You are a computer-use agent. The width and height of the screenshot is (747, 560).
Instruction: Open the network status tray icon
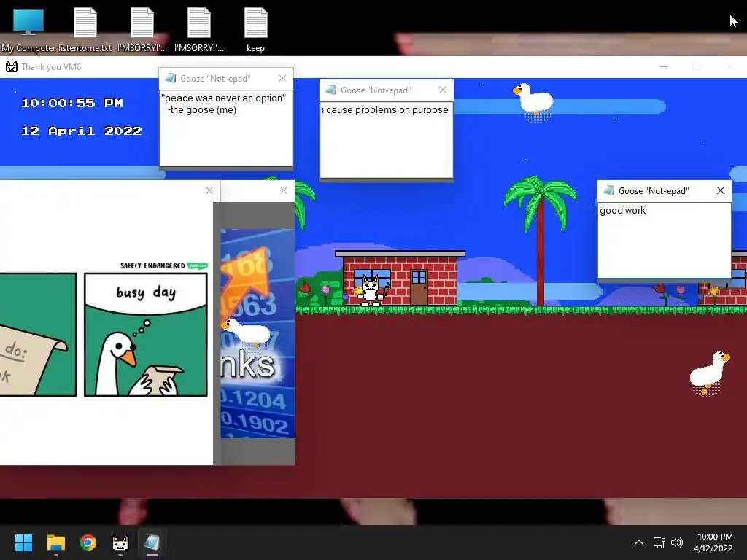[659, 542]
